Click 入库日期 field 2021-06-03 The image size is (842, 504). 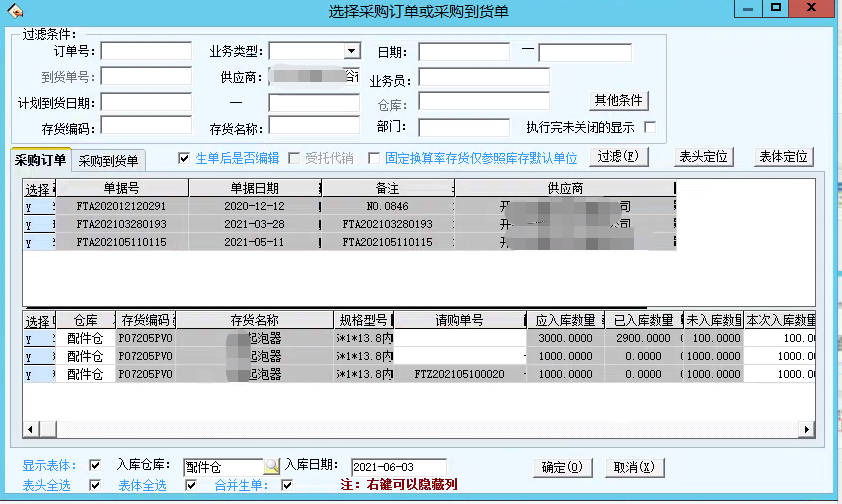tap(398, 466)
